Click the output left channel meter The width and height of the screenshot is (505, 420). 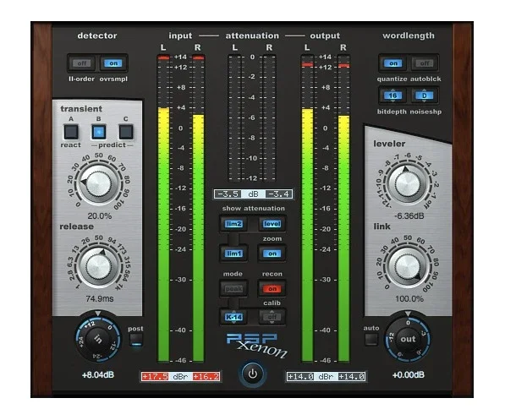pos(307,209)
